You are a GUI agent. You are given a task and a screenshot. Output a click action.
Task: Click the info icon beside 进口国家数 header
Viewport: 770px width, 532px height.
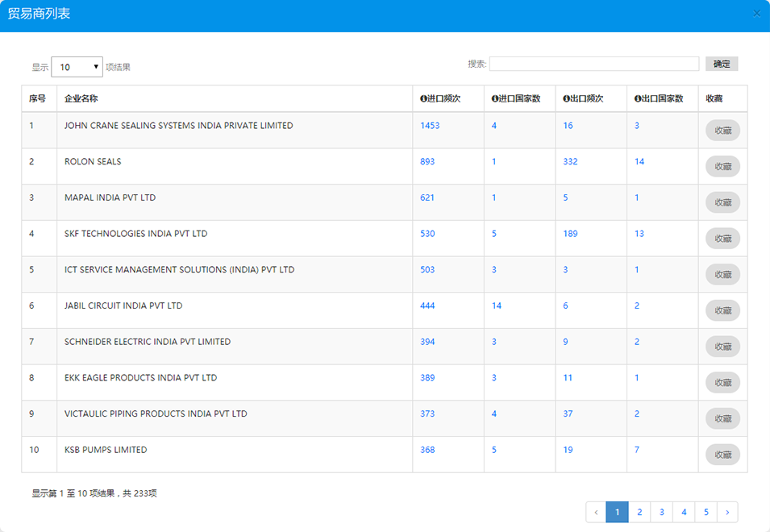pos(495,98)
